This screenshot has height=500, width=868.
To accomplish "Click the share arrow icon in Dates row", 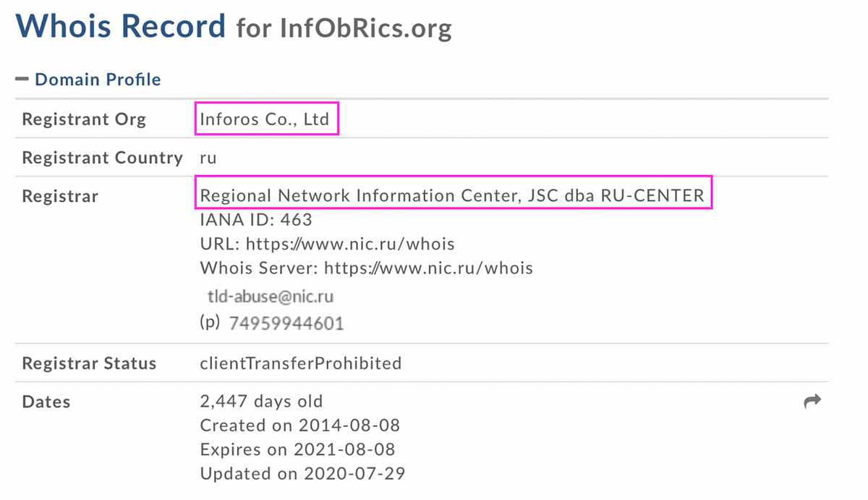I will pyautogui.click(x=812, y=401).
